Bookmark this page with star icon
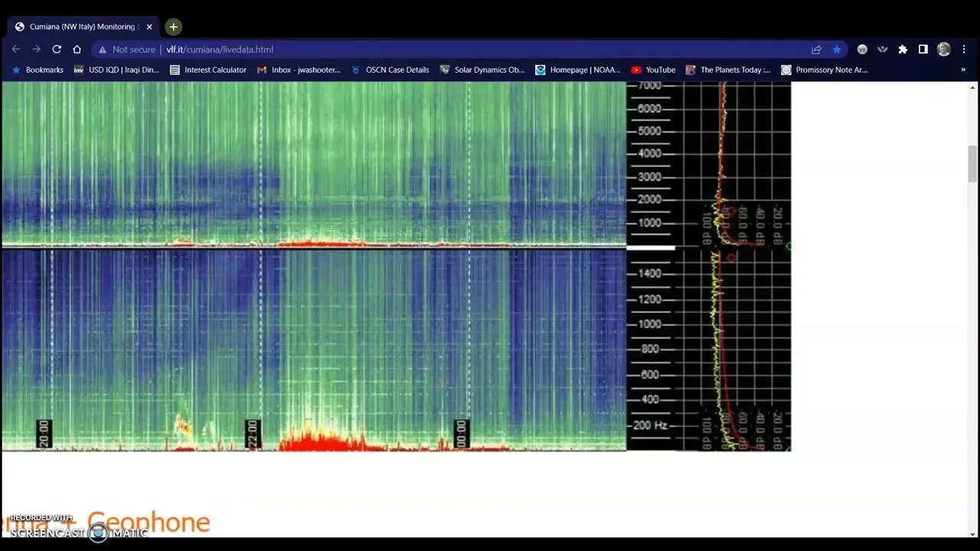This screenshot has height=551, width=980. pyautogui.click(x=837, y=49)
